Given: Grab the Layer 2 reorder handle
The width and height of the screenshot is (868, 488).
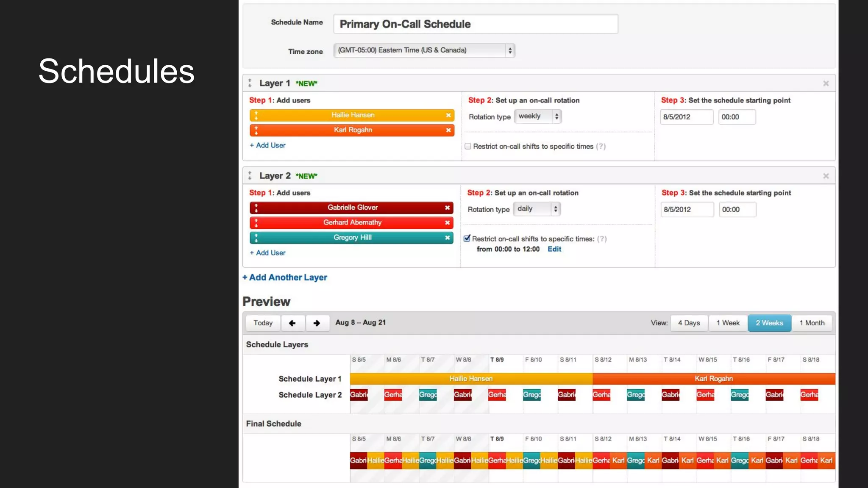Looking at the screenshot, I should (x=250, y=176).
